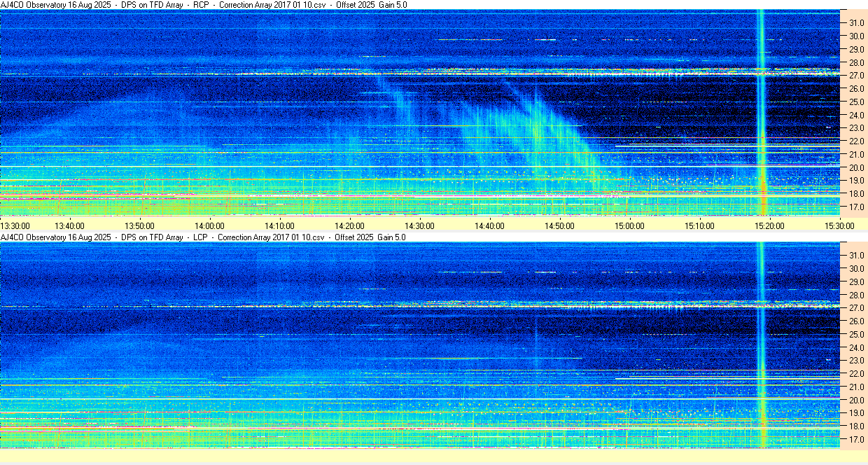Click the 31.0 frequency label in RCP panel
The image size is (868, 465).
(857, 23)
